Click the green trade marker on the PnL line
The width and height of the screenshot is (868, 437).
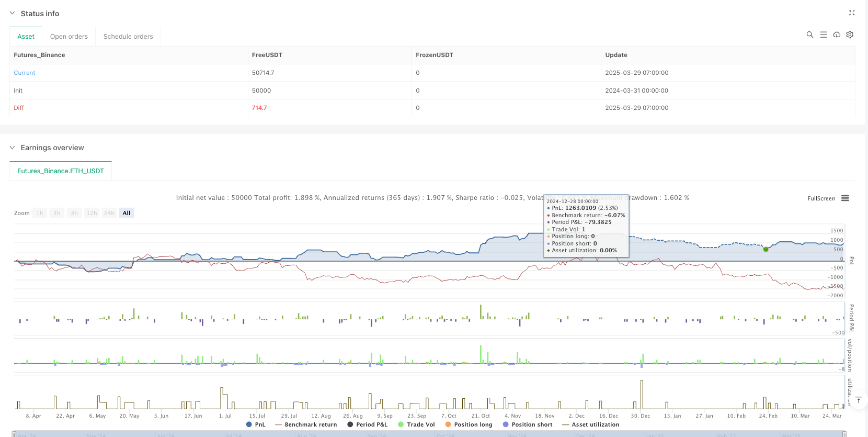[x=766, y=249]
